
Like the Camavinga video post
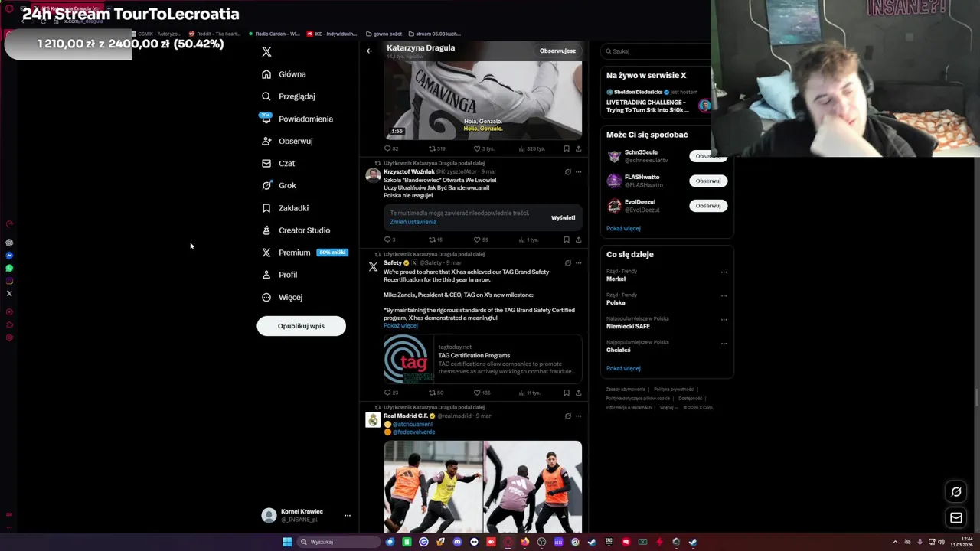482,148
